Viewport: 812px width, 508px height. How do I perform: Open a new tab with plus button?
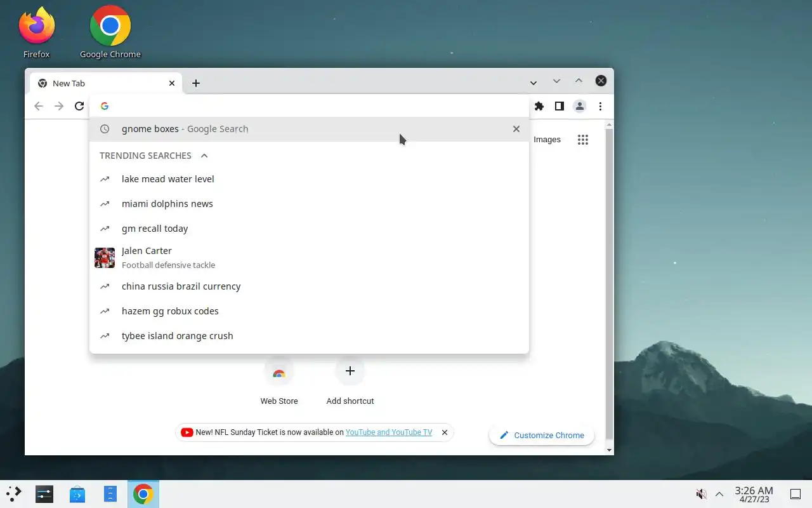pyautogui.click(x=196, y=83)
